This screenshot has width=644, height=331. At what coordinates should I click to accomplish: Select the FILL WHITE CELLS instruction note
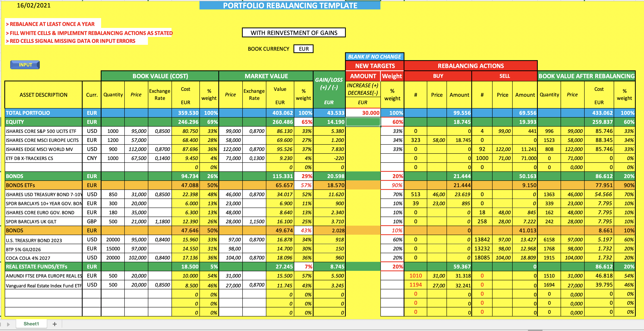(x=89, y=33)
